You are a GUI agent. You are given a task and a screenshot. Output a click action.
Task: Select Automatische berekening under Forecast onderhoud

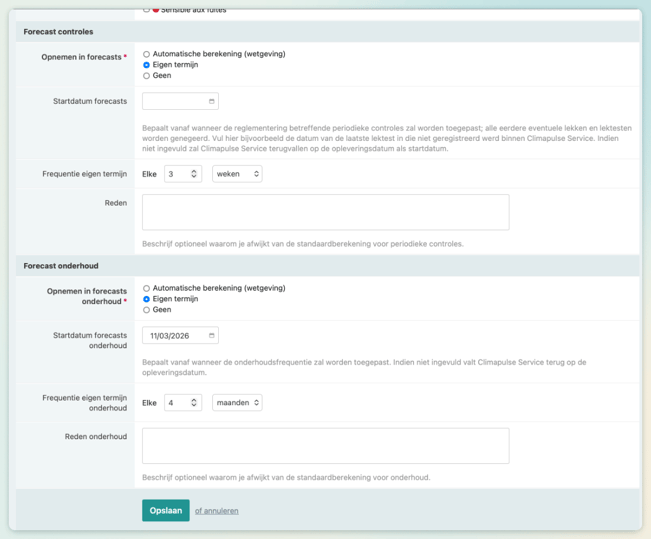click(x=147, y=288)
